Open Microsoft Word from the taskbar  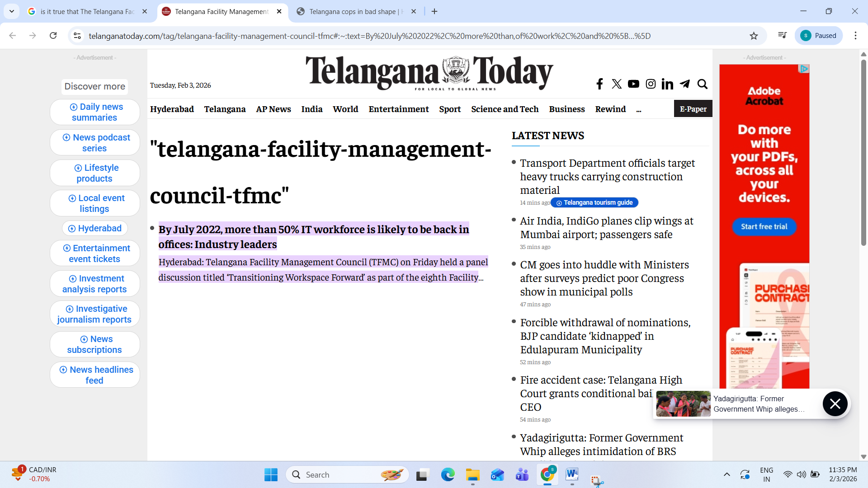[572, 474]
